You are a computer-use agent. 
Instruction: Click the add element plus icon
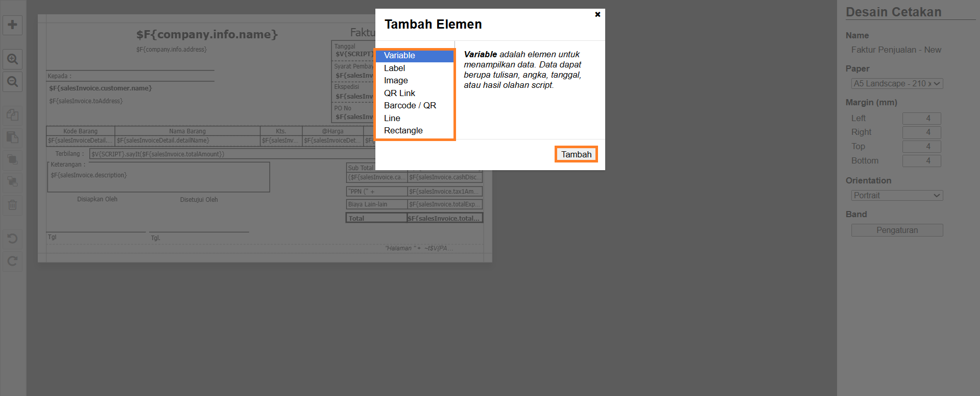[13, 25]
